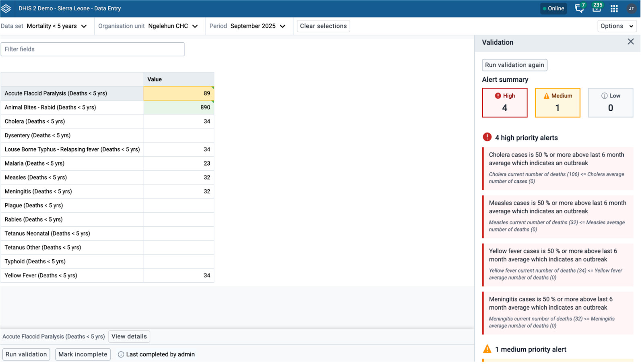The height and width of the screenshot is (364, 644).
Task: Close the Validation panel
Action: coord(630,42)
